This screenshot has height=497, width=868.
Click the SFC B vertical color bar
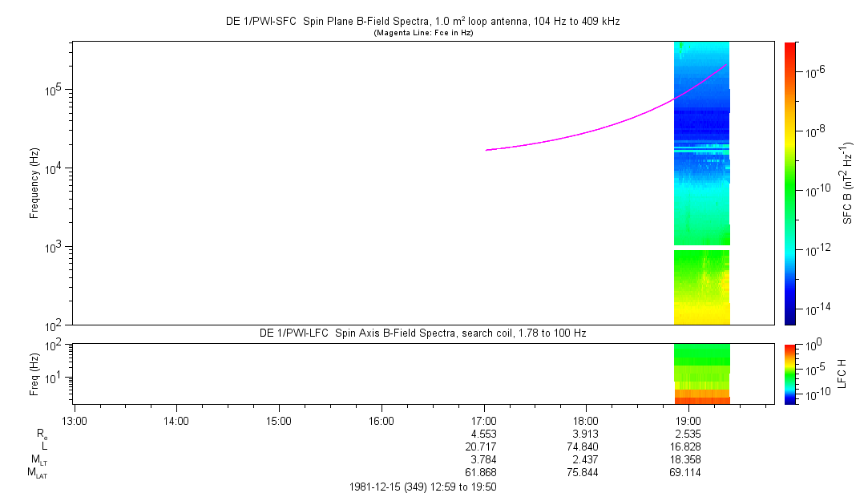coord(789,183)
